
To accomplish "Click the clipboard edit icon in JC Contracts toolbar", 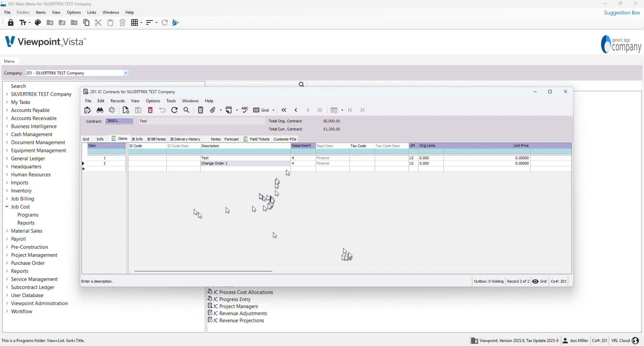I will 87,110.
